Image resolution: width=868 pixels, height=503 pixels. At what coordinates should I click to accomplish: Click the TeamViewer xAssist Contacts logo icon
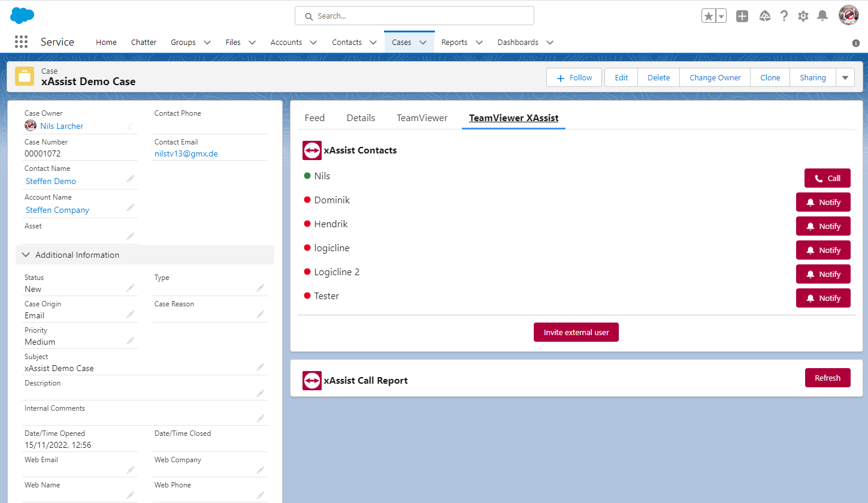click(311, 150)
